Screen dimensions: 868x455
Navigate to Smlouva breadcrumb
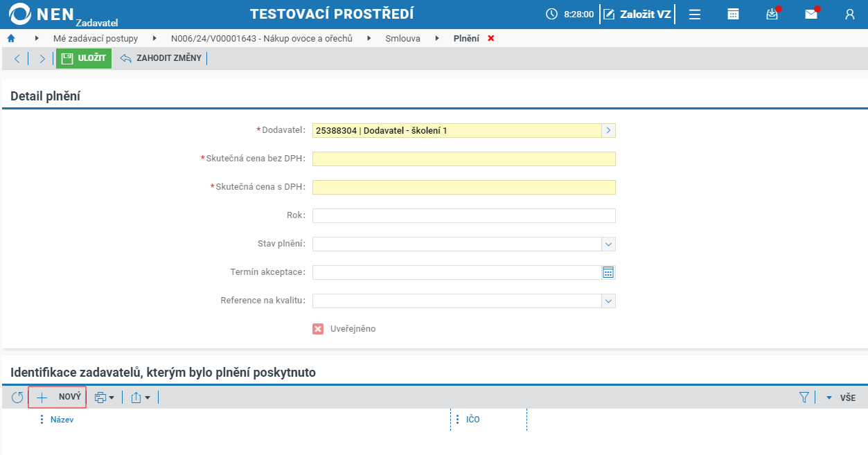point(403,38)
